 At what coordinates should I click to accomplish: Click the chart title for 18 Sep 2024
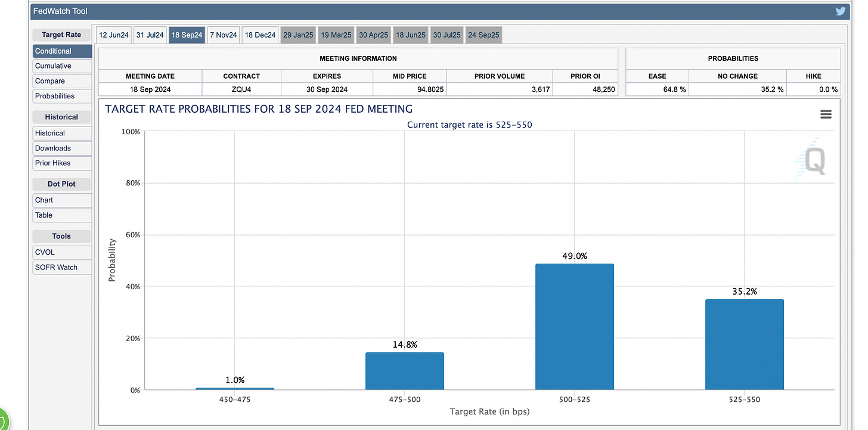(259, 109)
